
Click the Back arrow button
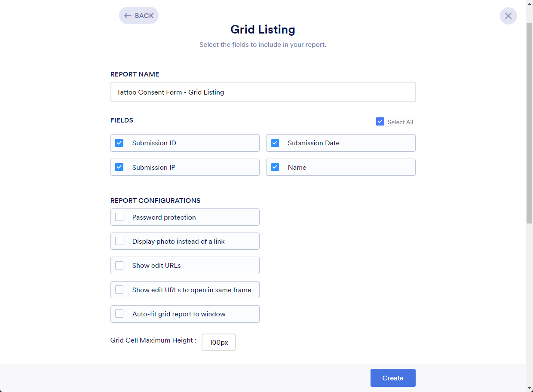tap(138, 15)
